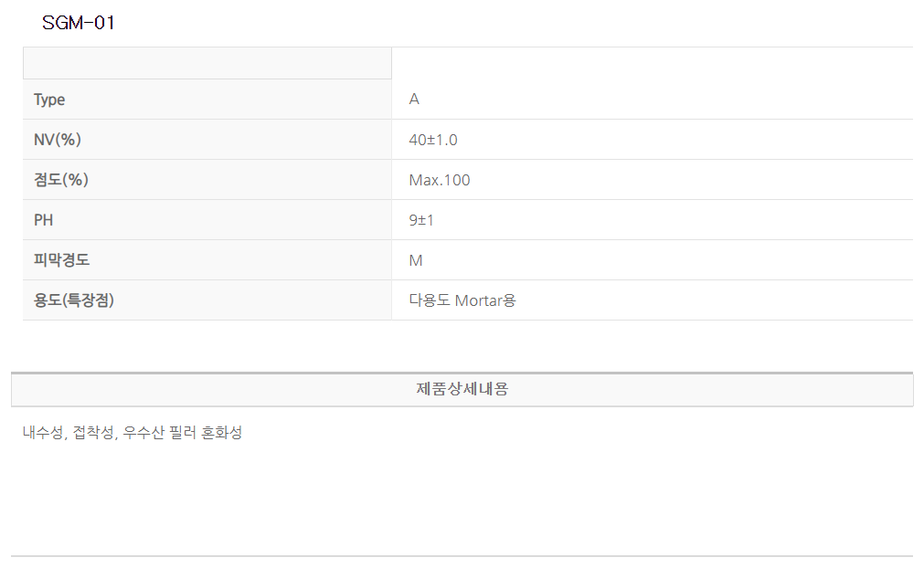Click the 9±1 PH value
Image resolution: width=924 pixels, height=568 pixels.
pyautogui.click(x=421, y=220)
